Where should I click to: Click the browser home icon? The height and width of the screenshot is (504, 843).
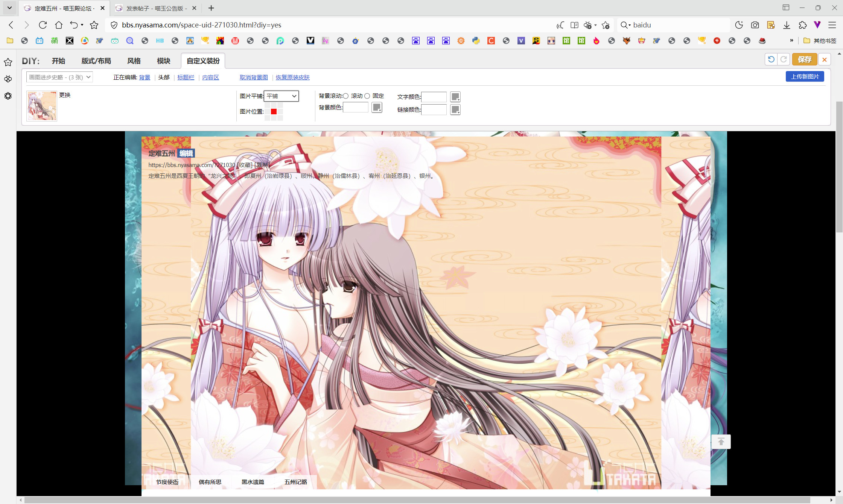coord(59,25)
